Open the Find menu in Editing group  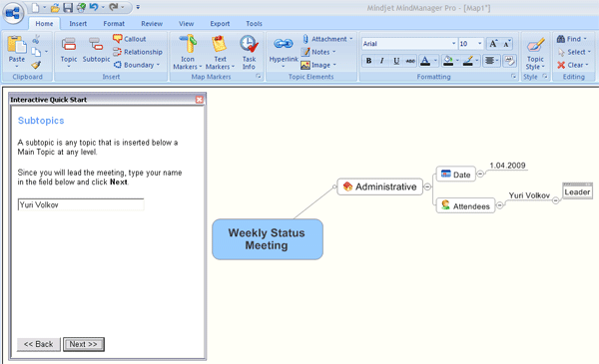(x=572, y=39)
